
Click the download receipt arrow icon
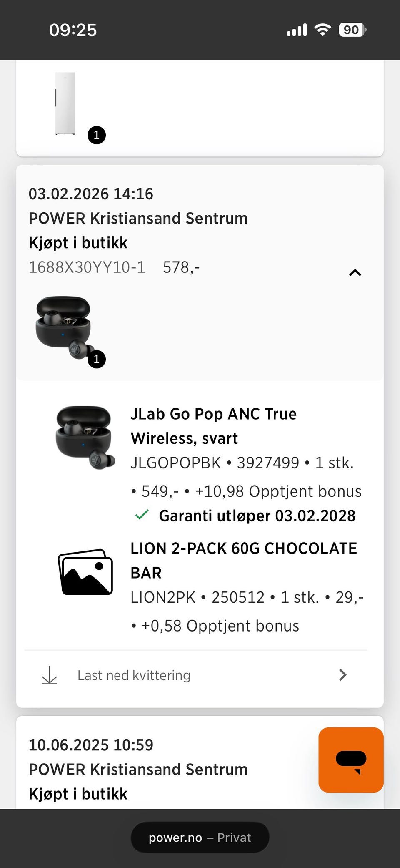point(50,675)
